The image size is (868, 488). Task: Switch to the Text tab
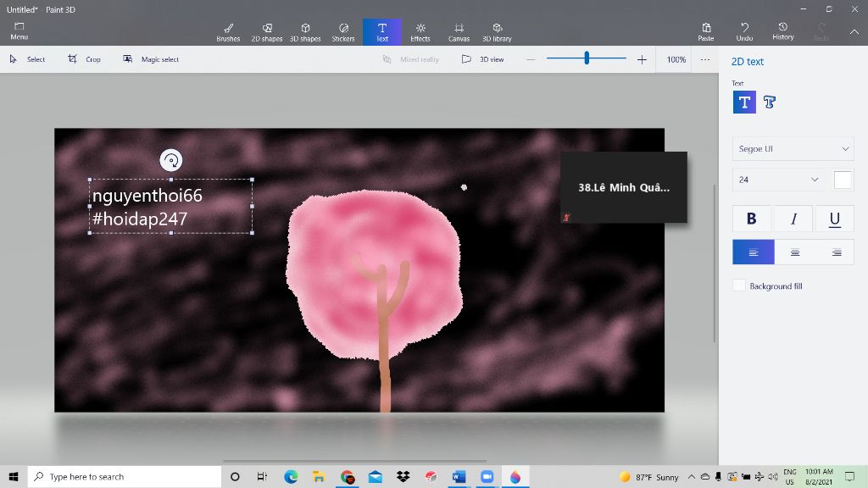coord(382,32)
